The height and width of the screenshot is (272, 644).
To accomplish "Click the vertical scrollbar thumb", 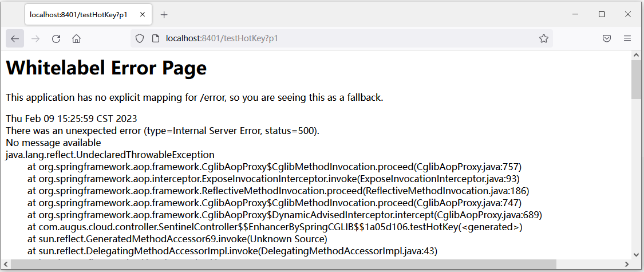I will click(636, 79).
